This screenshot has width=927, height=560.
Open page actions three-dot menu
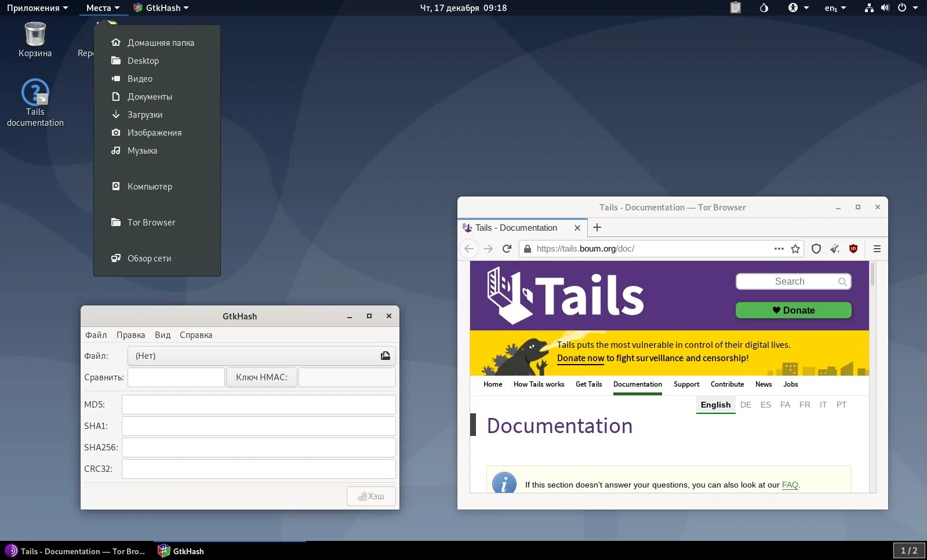[x=779, y=249]
